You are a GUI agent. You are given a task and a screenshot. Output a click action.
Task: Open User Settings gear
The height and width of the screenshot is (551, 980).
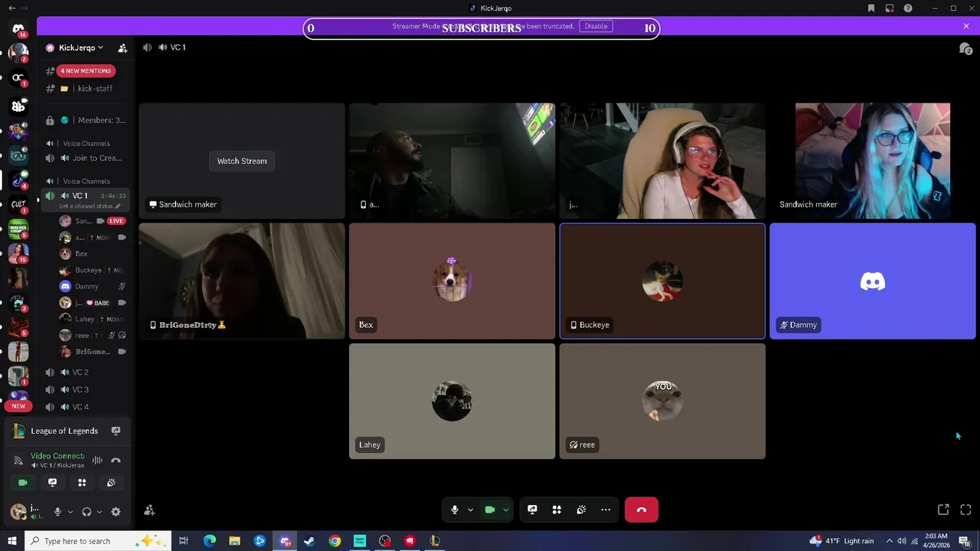tap(116, 512)
